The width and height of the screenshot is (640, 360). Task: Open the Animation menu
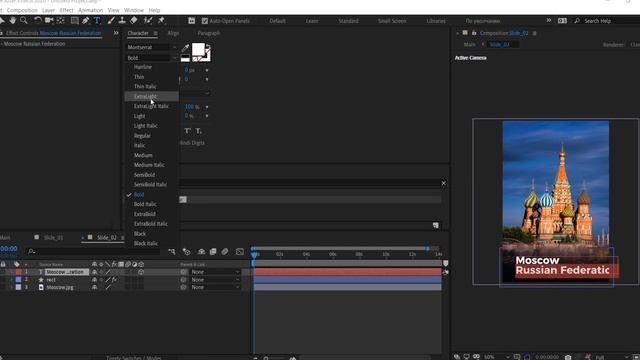(x=91, y=10)
